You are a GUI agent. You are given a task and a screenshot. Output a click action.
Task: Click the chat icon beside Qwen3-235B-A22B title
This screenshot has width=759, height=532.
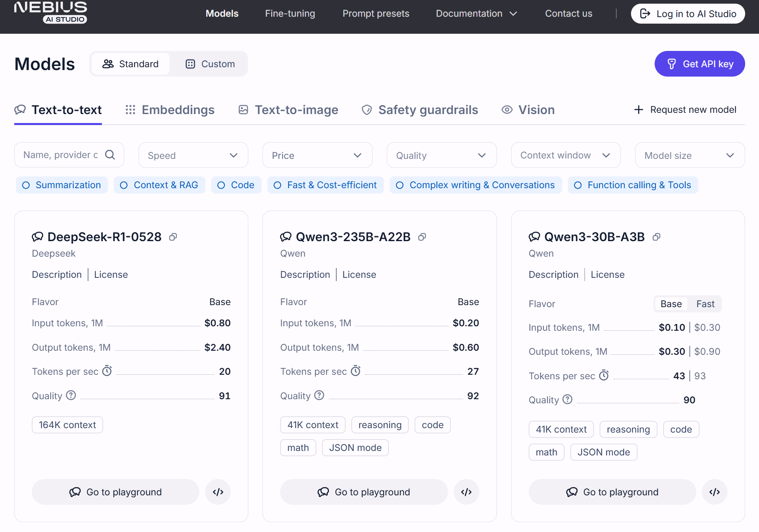(286, 237)
